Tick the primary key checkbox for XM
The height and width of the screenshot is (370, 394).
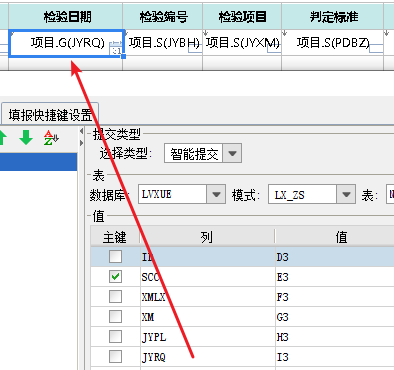pos(115,317)
